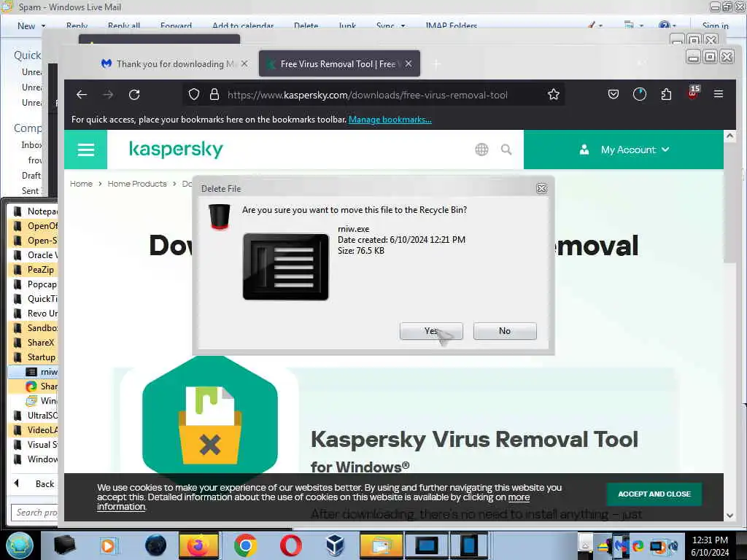Click the Start menu search programs box
This screenshot has width=747, height=560.
pos(34,513)
